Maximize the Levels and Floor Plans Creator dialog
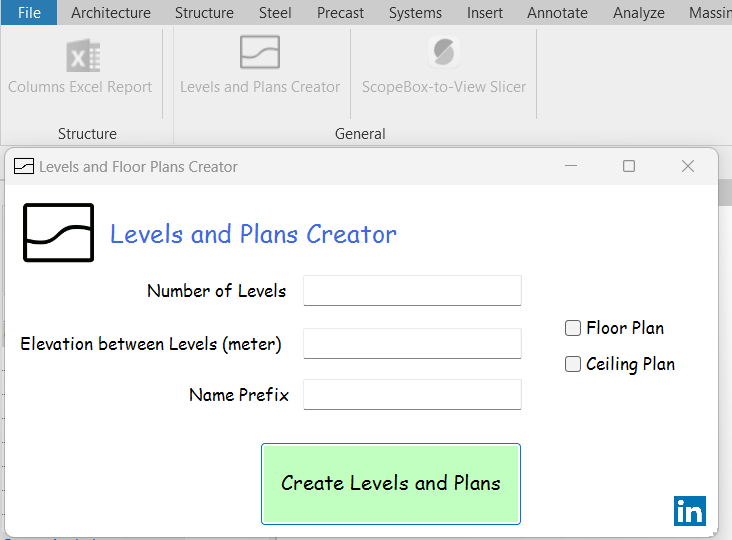This screenshot has width=732, height=540. pos(629,166)
